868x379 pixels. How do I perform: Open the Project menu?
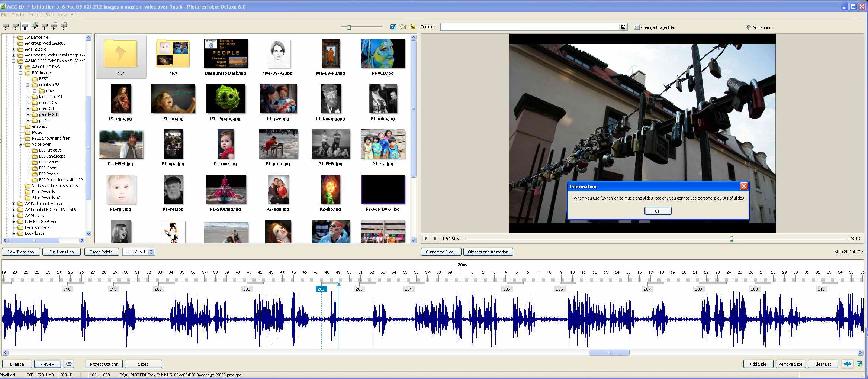34,15
